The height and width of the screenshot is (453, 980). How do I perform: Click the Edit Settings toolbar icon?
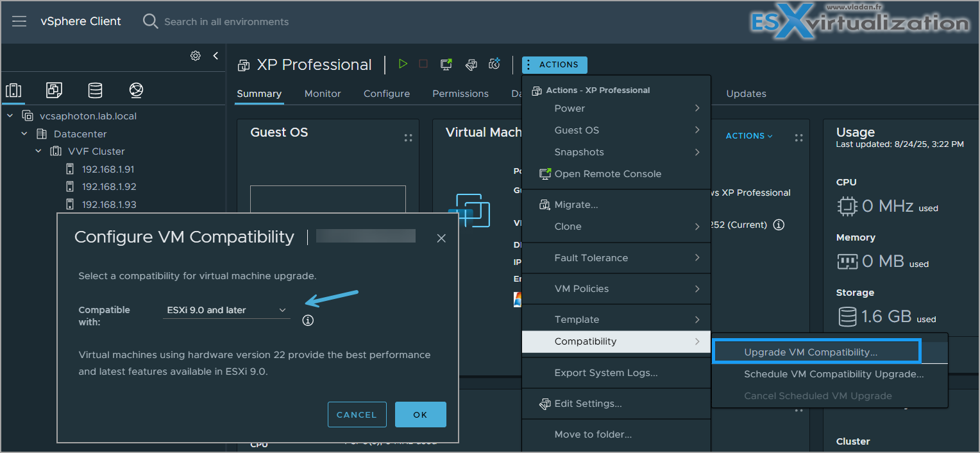click(x=471, y=64)
